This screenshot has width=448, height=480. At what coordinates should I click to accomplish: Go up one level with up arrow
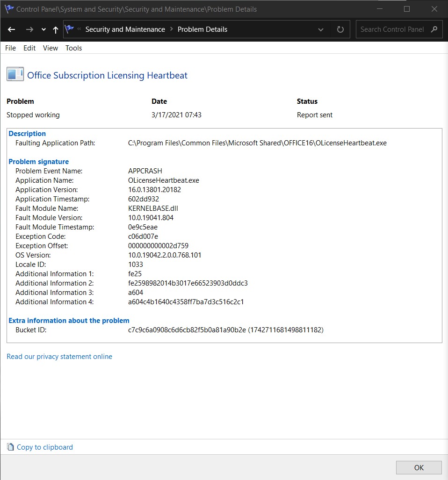[x=56, y=30]
